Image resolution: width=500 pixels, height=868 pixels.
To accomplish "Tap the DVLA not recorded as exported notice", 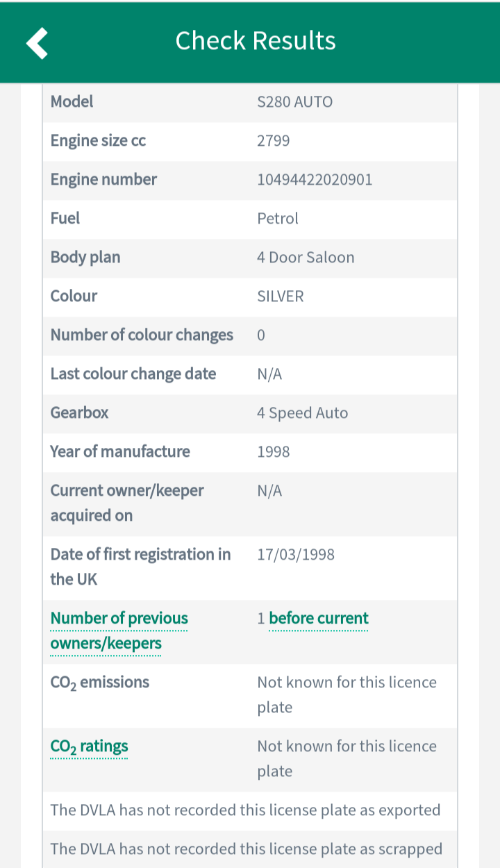I will (x=246, y=810).
